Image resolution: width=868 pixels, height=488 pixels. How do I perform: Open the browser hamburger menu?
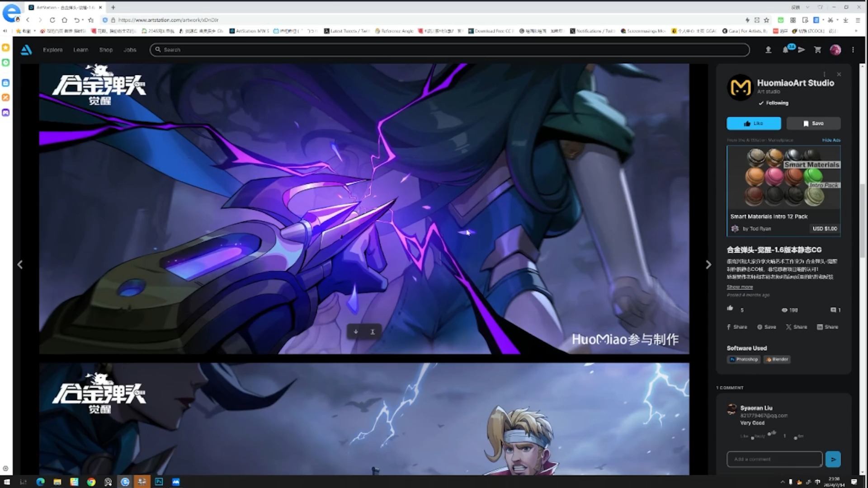coord(858,20)
